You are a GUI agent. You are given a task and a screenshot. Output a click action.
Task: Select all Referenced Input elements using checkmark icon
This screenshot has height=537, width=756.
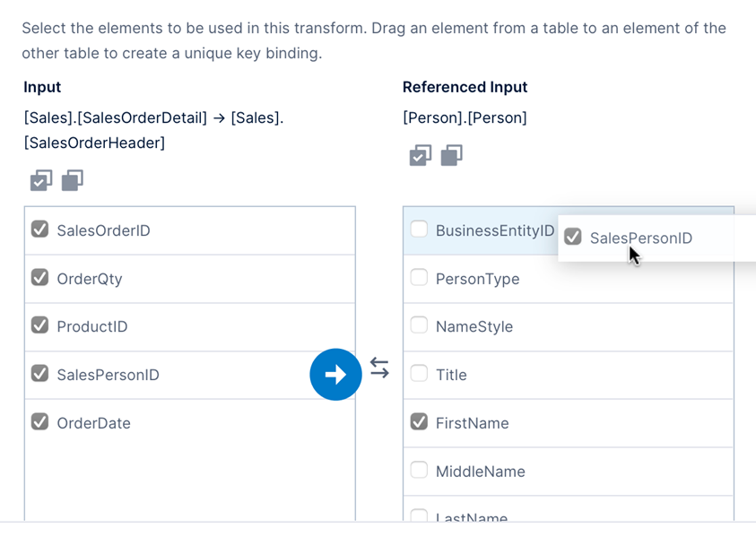coord(420,155)
